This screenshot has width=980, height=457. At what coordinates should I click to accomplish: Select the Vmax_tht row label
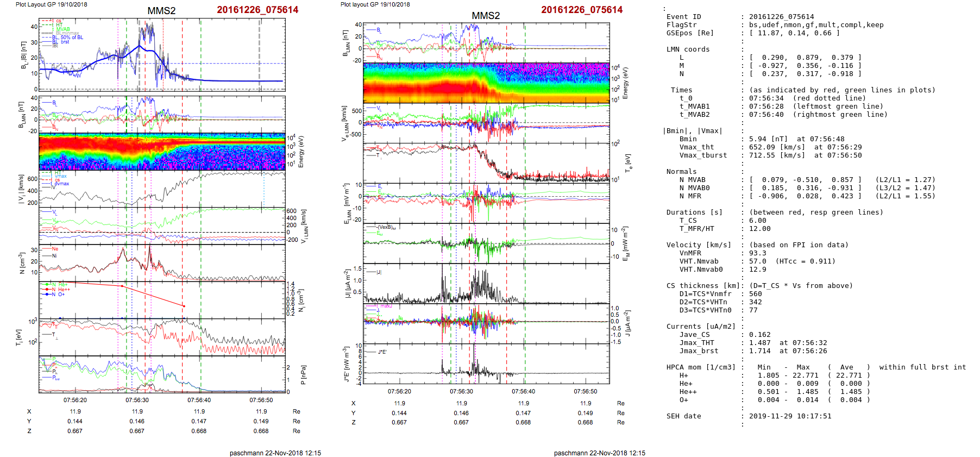click(x=696, y=147)
